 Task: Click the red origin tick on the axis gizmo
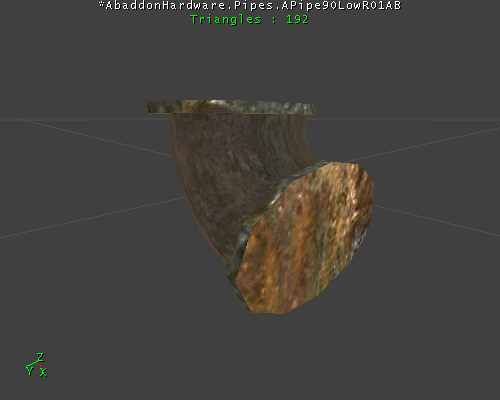click(40, 364)
